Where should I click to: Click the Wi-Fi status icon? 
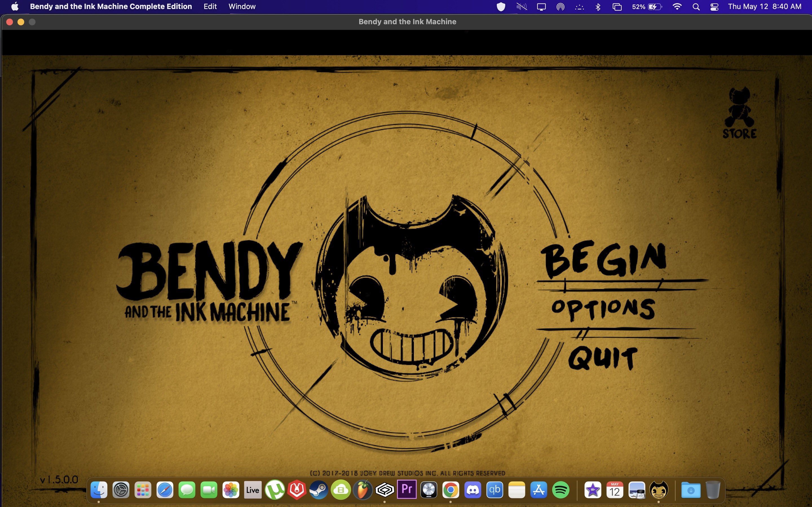click(x=677, y=7)
